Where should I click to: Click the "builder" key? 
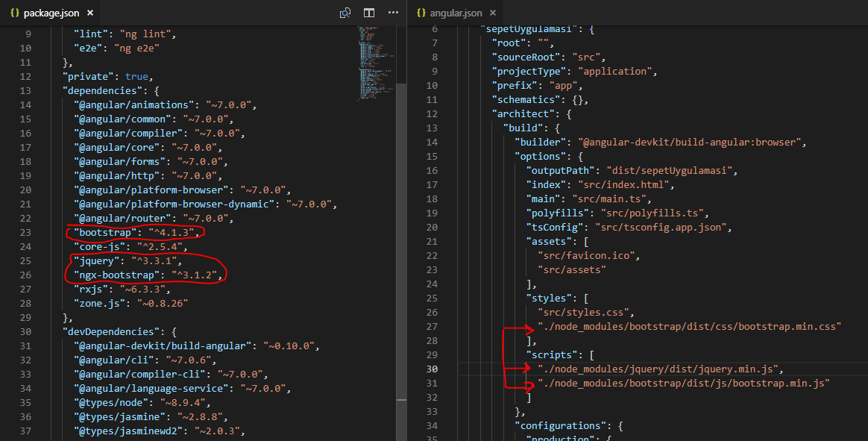[541, 143]
